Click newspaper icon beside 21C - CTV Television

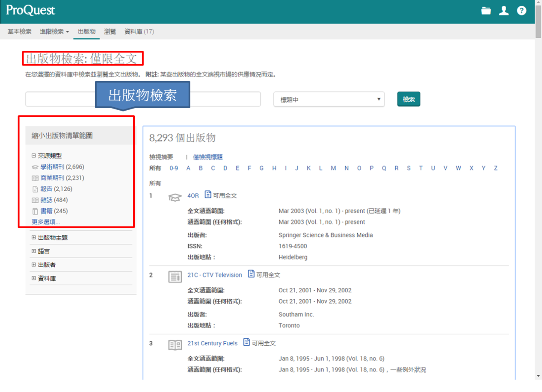(x=175, y=277)
